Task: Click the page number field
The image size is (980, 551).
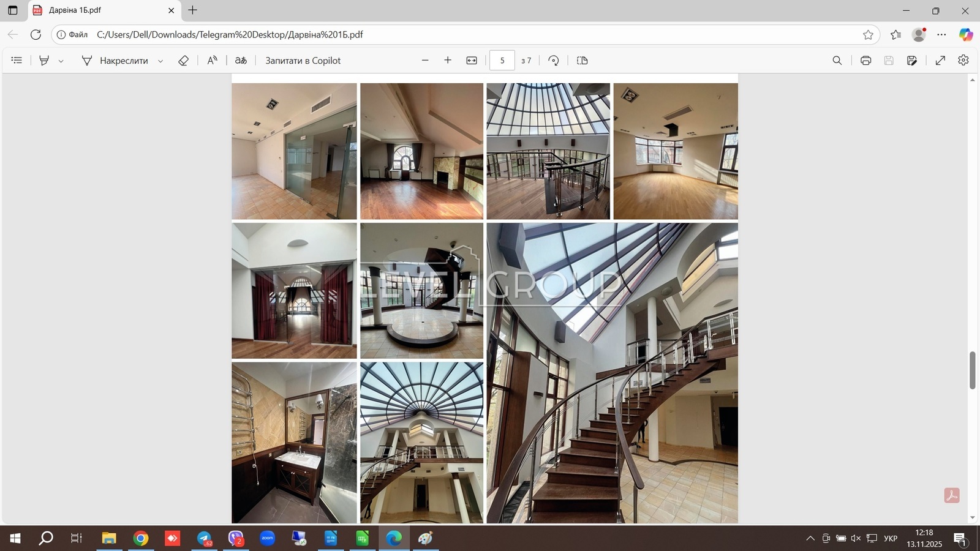Action: click(502, 60)
